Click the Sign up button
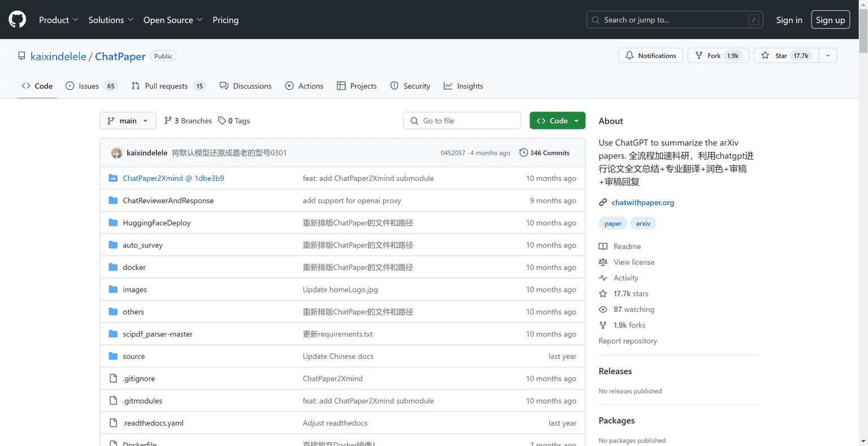Viewport: 868px width, 446px height. 830,20
